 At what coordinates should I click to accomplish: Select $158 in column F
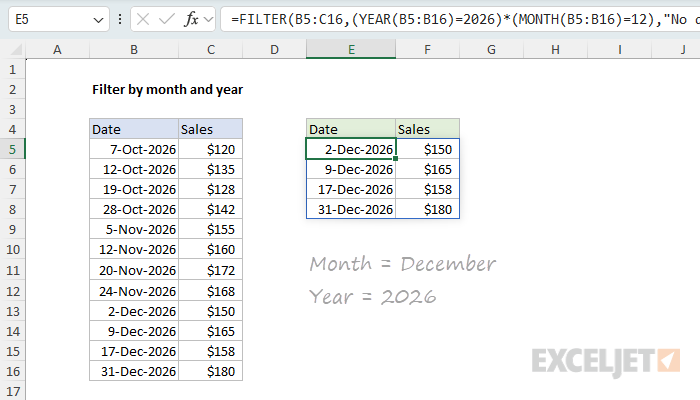(x=428, y=189)
